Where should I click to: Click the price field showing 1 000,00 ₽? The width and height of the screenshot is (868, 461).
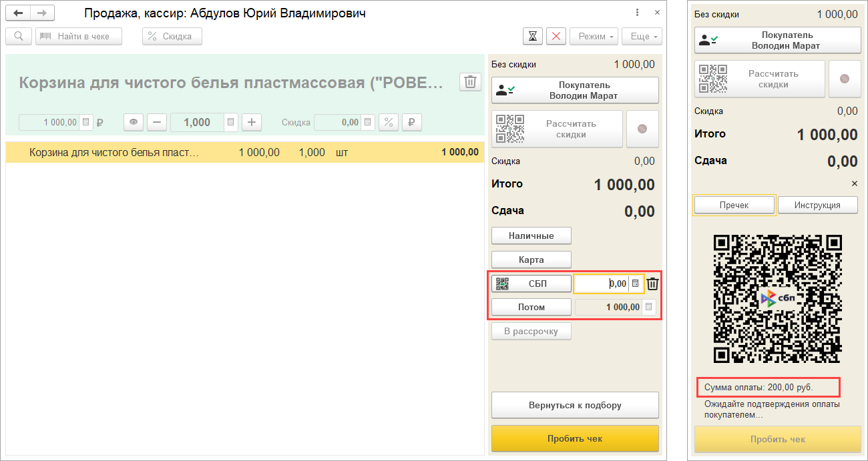[x=49, y=122]
